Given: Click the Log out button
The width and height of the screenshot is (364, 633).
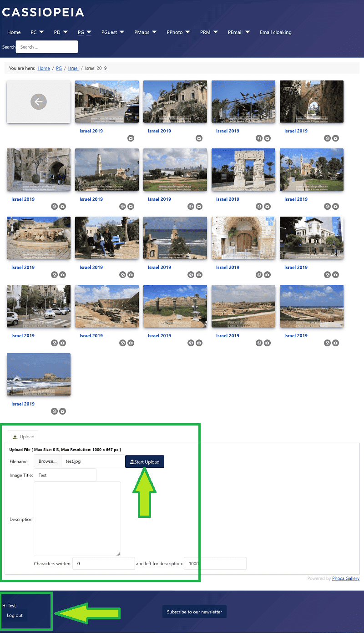Looking at the screenshot, I should click(x=15, y=615).
